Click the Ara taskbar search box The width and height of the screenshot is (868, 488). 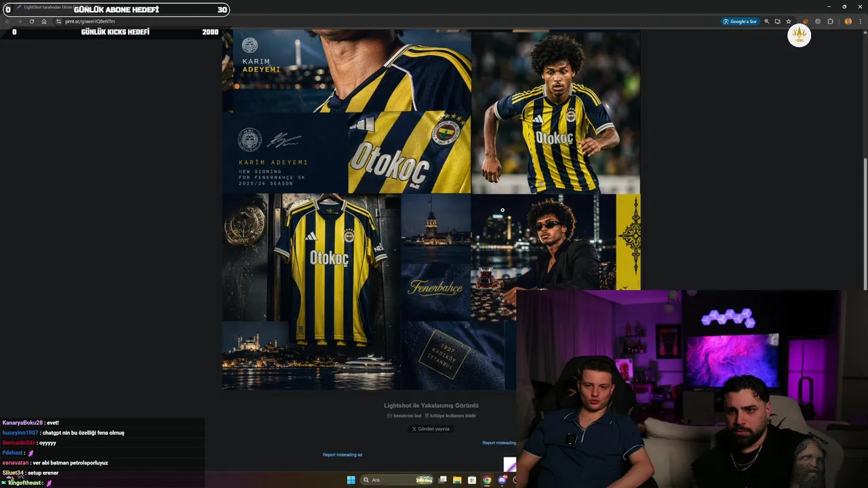(397, 480)
